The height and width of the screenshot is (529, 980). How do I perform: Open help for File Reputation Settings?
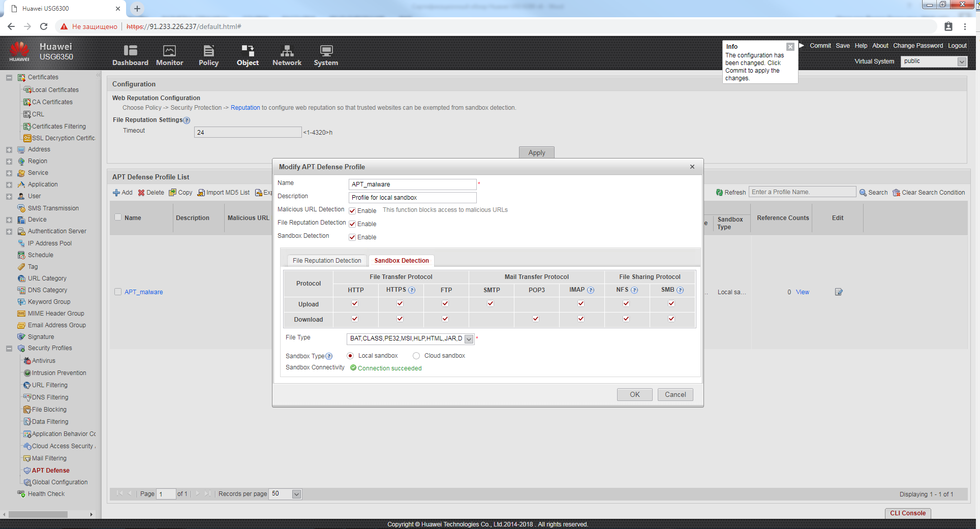[187, 120]
